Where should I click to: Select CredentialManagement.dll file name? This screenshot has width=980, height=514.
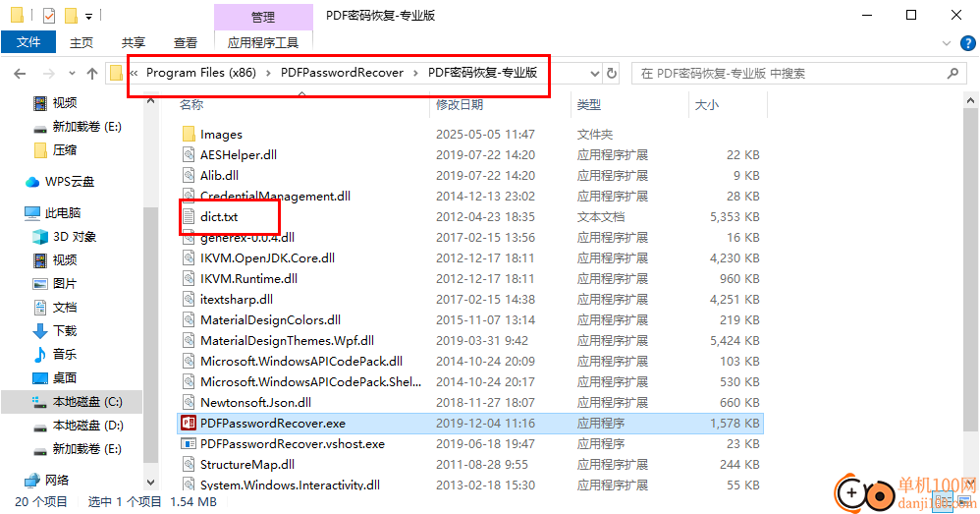point(275,196)
